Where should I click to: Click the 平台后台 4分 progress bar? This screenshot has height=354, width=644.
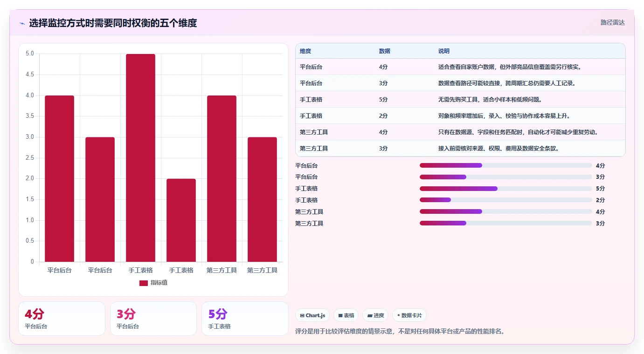pos(506,165)
